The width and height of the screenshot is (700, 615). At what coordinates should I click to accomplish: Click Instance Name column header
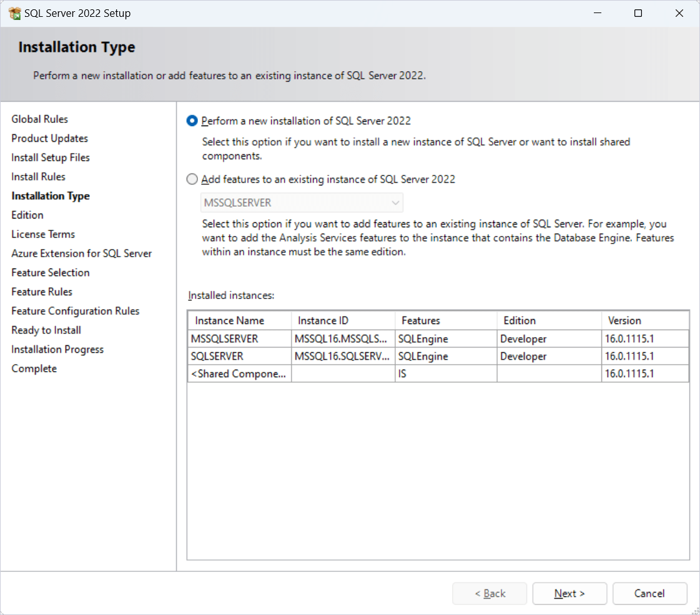pos(240,320)
